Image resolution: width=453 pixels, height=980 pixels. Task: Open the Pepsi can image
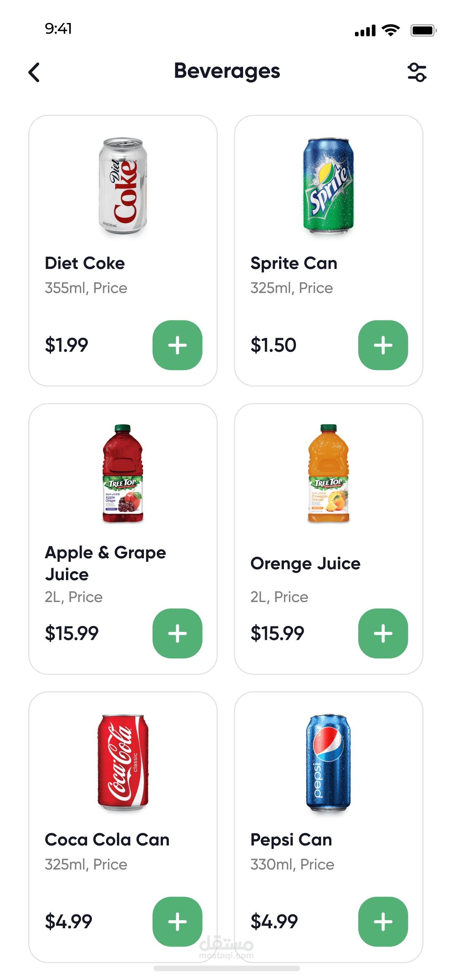point(328,762)
